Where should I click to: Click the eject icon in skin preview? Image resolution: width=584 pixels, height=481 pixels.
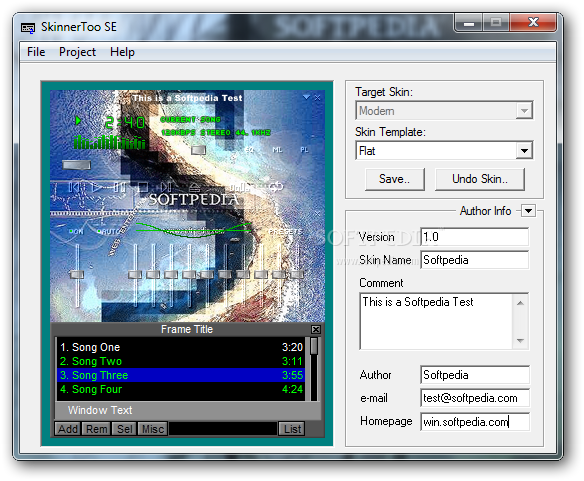(x=194, y=187)
